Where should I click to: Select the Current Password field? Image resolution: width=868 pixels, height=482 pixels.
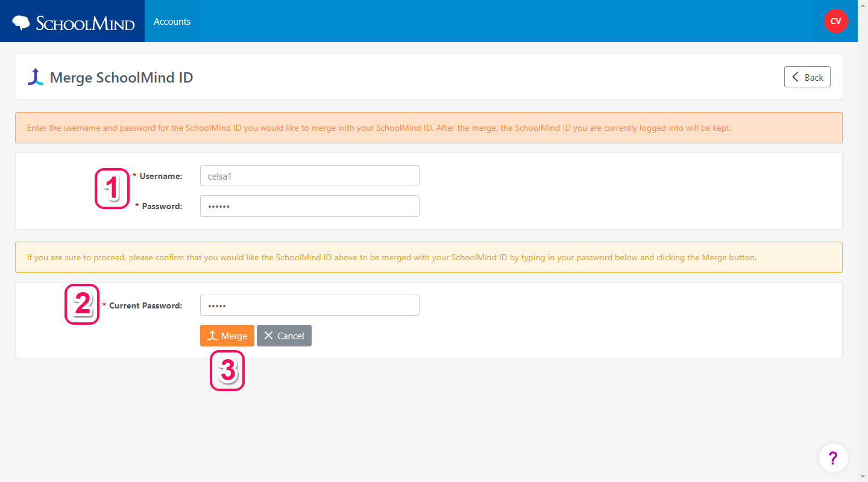pyautogui.click(x=310, y=305)
